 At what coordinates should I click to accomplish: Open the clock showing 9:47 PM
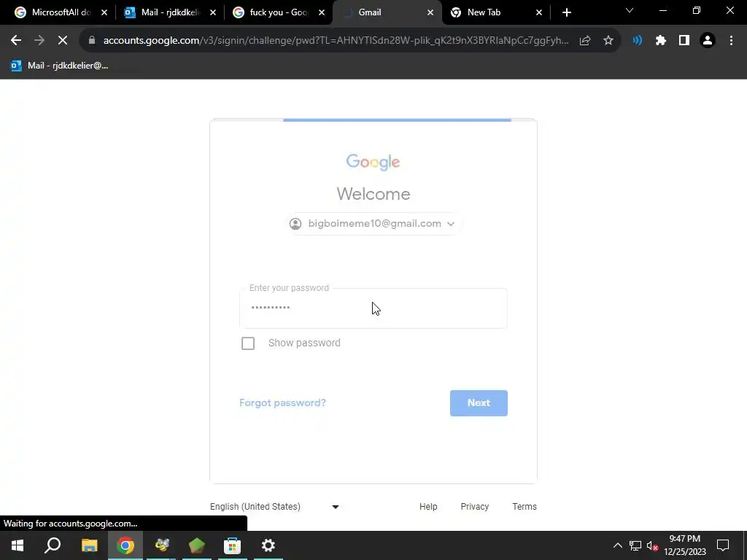point(685,545)
